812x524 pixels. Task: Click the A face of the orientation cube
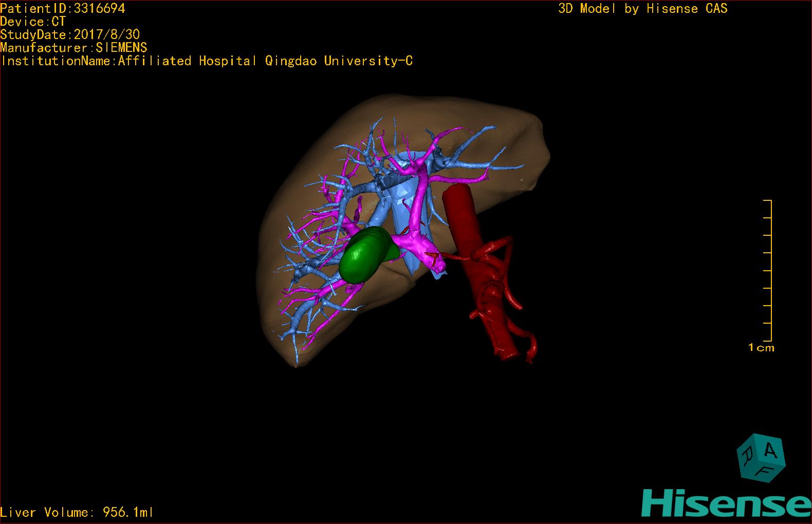[770, 451]
